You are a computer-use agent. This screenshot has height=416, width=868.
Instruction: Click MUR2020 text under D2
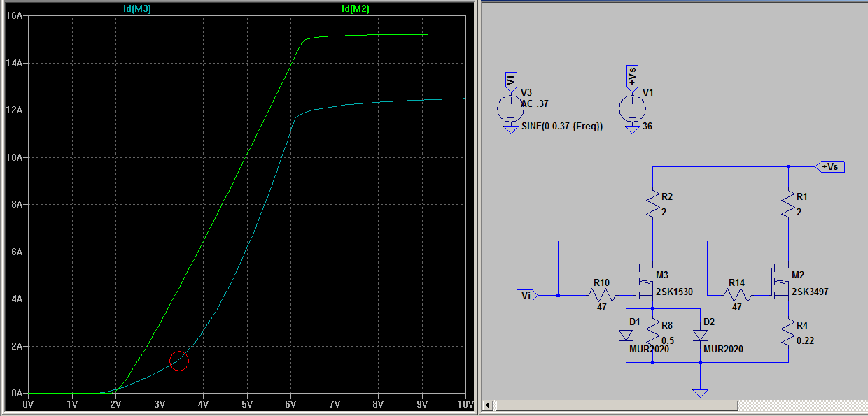(x=724, y=349)
